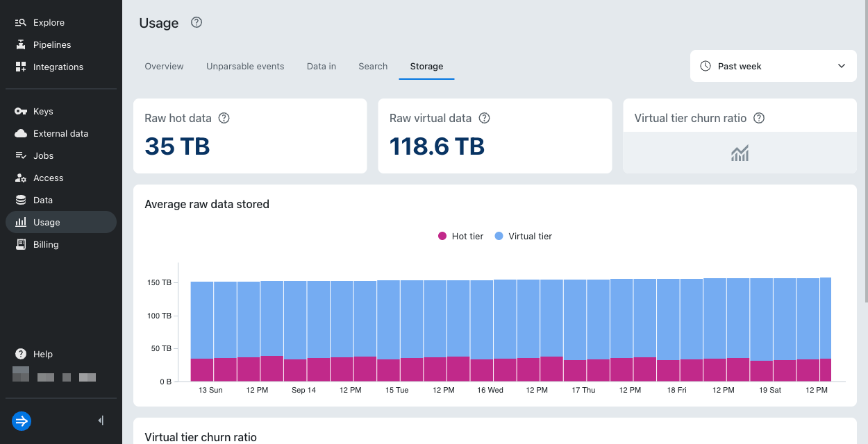Click the 16 Wed x-axis label
The image size is (868, 444).
pyautogui.click(x=490, y=390)
